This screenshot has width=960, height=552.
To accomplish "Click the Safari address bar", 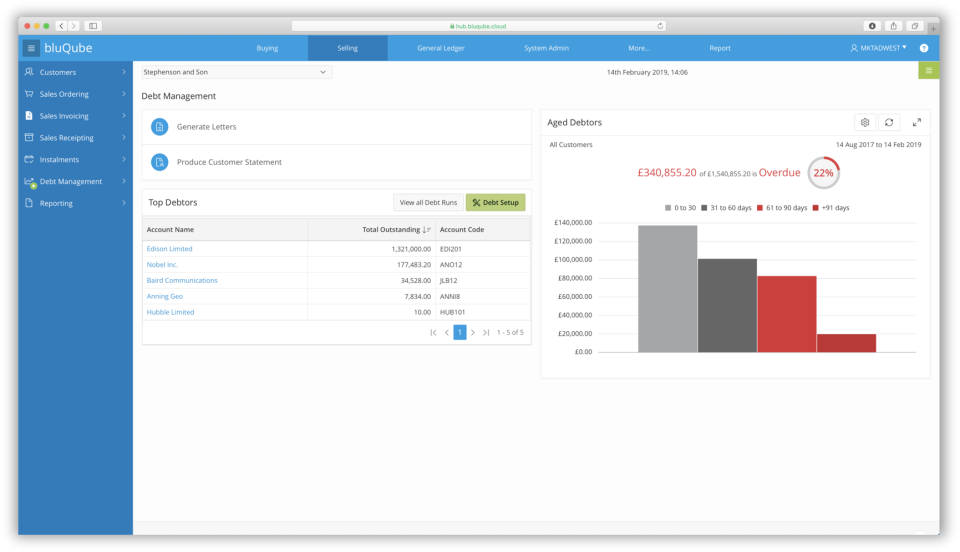I will [479, 26].
